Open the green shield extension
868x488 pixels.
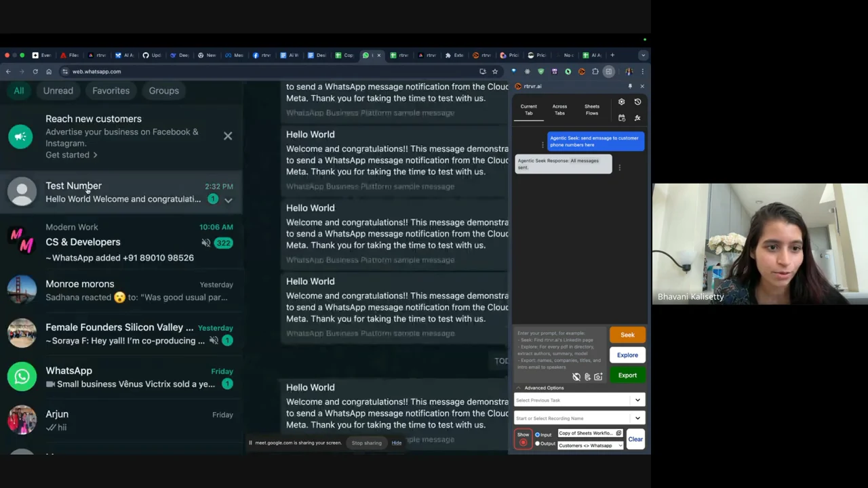coord(541,71)
